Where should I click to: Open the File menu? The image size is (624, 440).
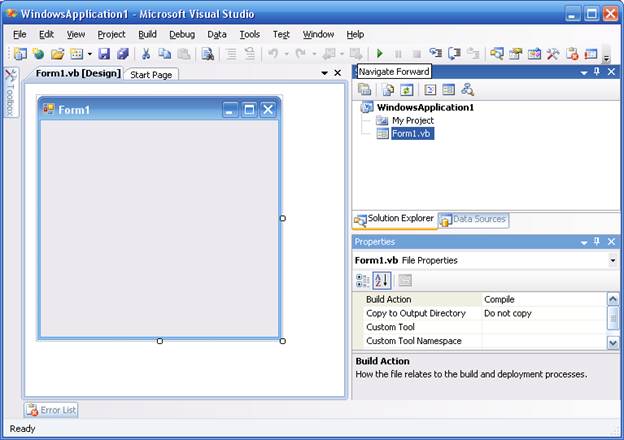coord(20,35)
